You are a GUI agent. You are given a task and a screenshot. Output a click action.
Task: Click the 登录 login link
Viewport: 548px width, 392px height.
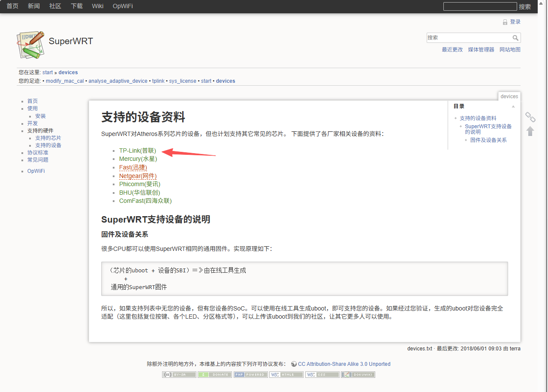515,22
